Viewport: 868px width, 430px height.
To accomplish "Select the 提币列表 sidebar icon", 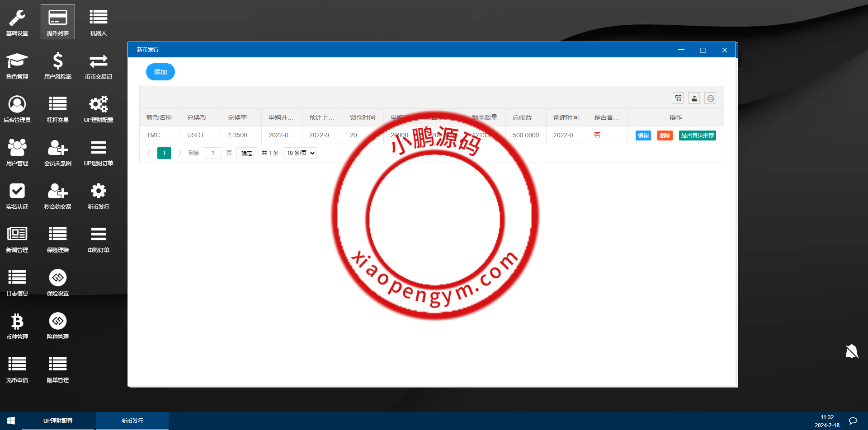I will click(x=57, y=21).
